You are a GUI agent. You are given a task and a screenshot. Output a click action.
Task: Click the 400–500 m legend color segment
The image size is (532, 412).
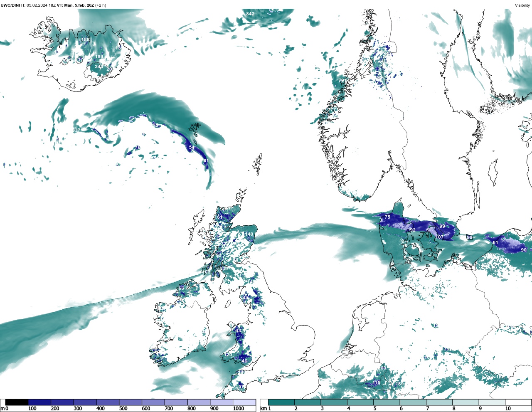coord(108,402)
